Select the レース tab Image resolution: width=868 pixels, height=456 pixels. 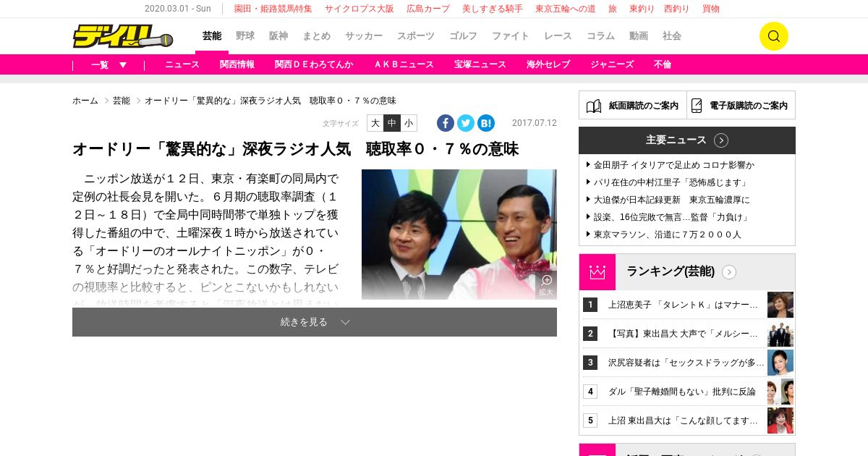coord(558,36)
